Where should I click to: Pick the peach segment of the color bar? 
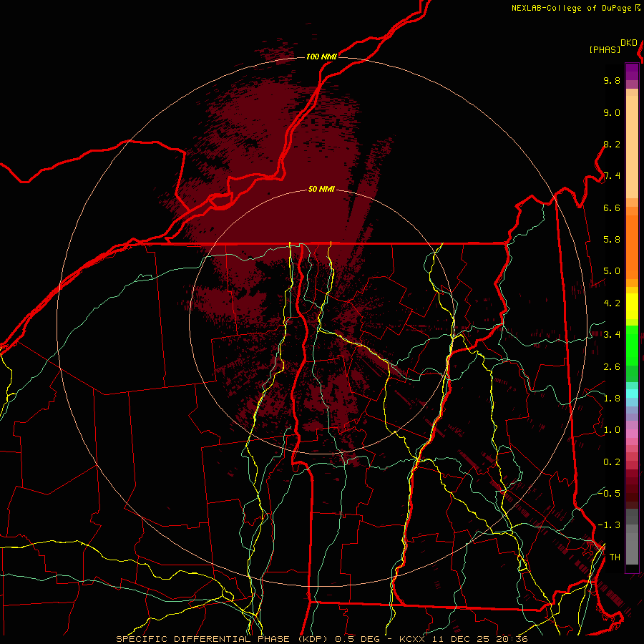coord(632,147)
